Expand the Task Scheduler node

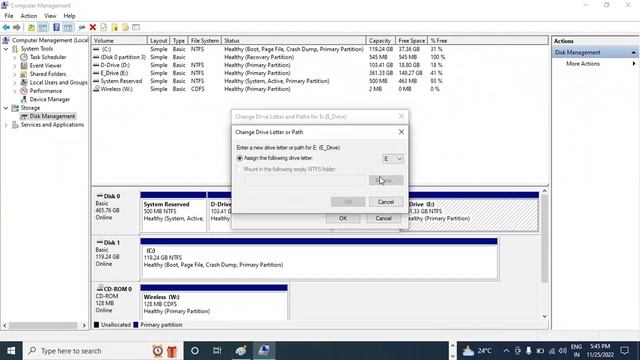tap(15, 58)
